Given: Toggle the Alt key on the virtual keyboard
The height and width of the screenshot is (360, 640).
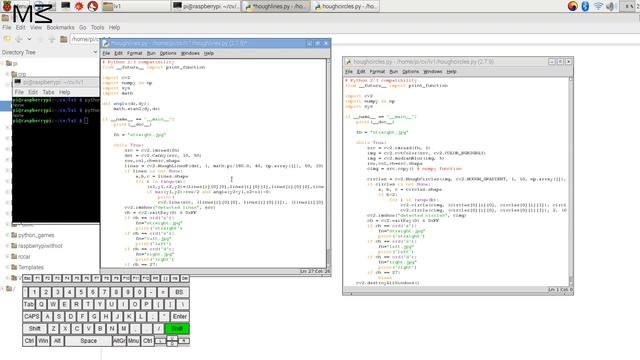Looking at the screenshot, I should 57,341.
